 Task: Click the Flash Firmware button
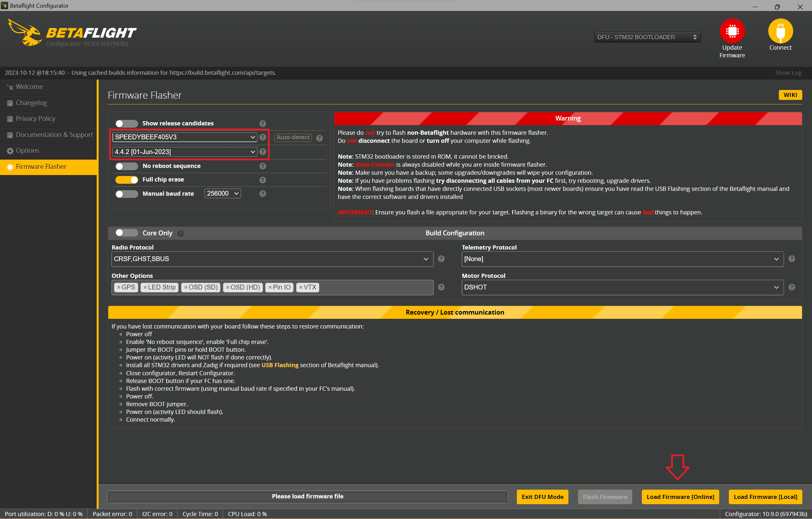pos(604,497)
